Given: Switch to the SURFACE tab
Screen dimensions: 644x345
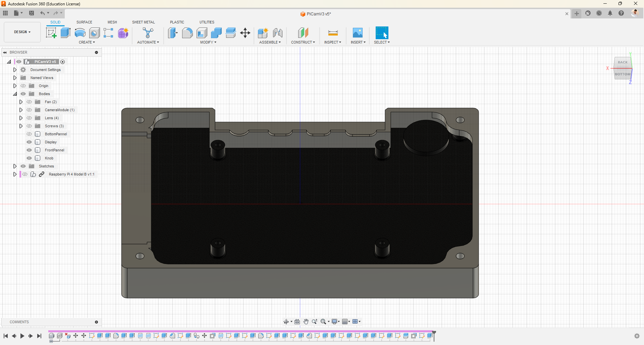Looking at the screenshot, I should pos(84,22).
